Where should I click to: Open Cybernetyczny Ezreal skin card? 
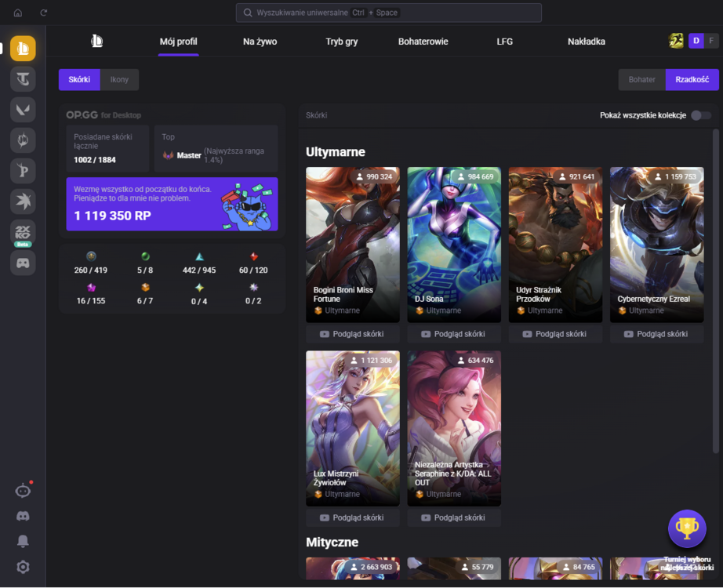point(657,245)
